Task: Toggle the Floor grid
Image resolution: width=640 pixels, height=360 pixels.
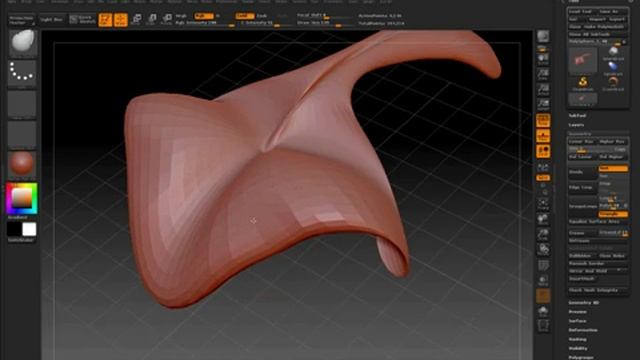Action: [x=543, y=136]
